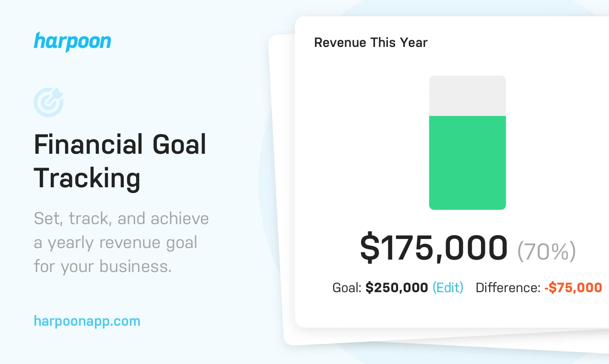Click the orange -$75,000 difference value
The image size is (609, 364).
tap(573, 288)
